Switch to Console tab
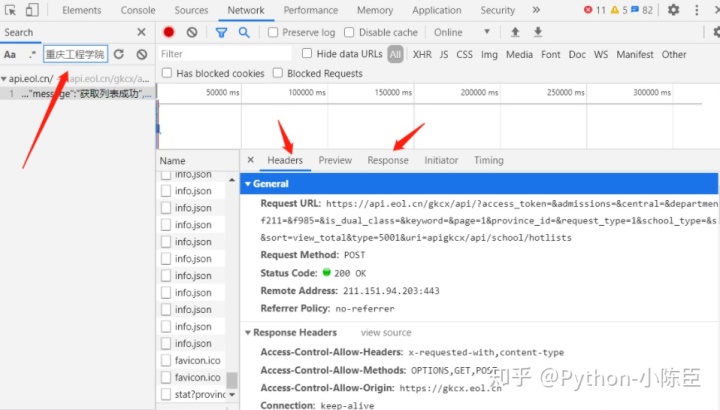Screen dimensions: 720x410 [x=138, y=10]
